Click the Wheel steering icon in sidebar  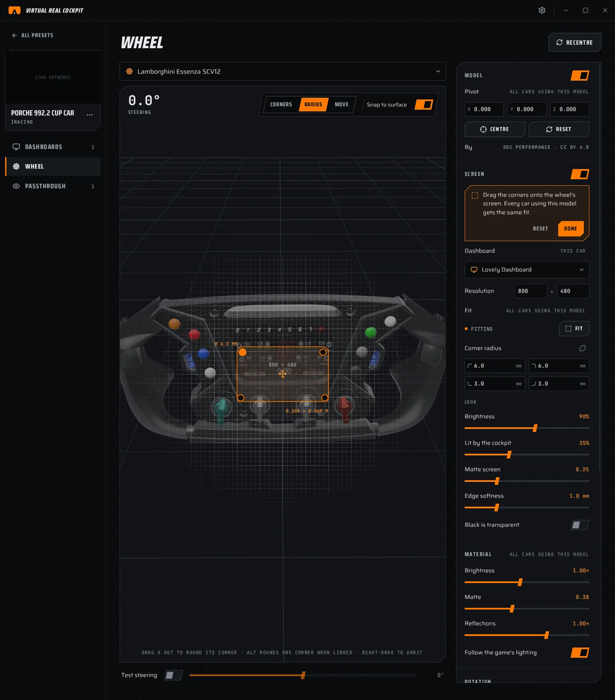[x=16, y=166]
